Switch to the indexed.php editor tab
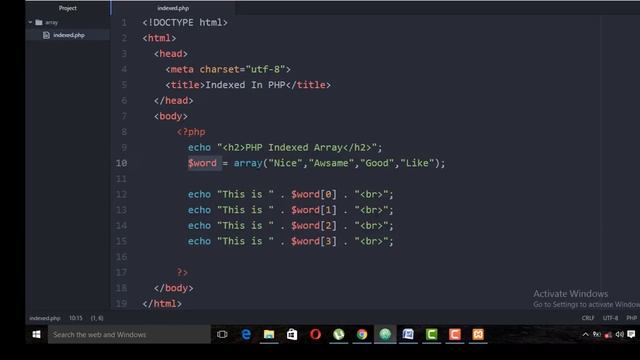The height and width of the screenshot is (360, 640). pos(173,8)
